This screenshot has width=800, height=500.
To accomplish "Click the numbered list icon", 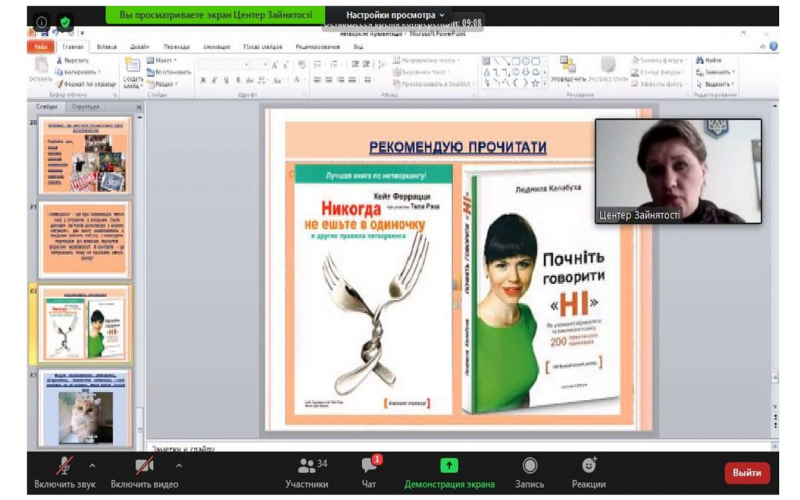I will [x=335, y=65].
